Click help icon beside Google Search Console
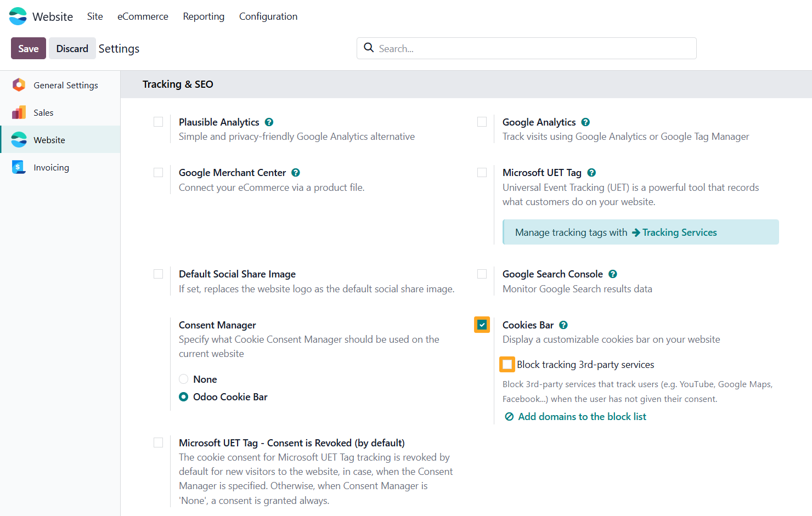Image resolution: width=812 pixels, height=516 pixels. point(613,274)
